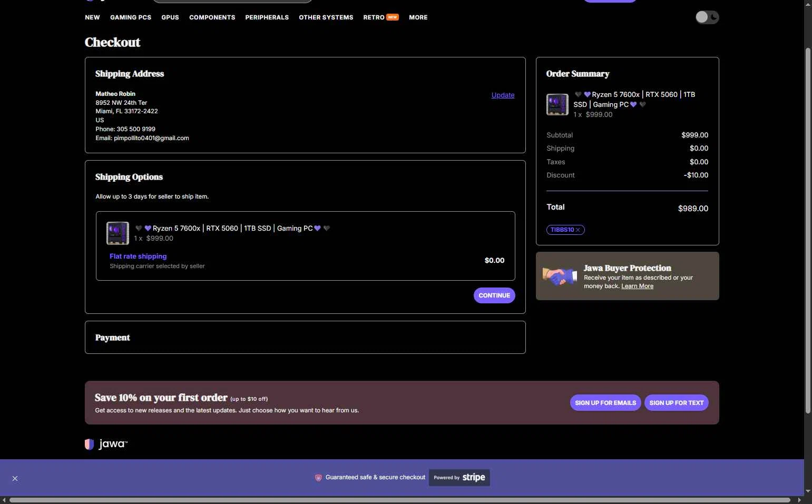
Task: Click the CONTINUE button
Action: coord(494,295)
